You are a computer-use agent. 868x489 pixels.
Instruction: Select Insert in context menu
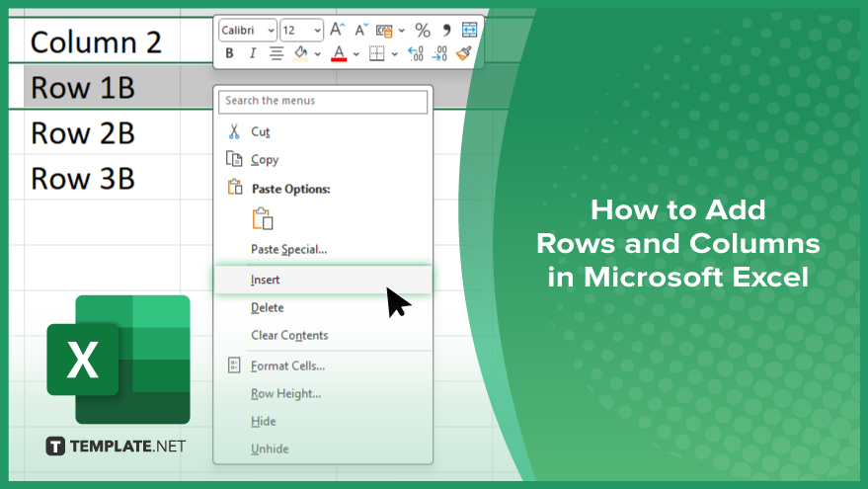(323, 280)
